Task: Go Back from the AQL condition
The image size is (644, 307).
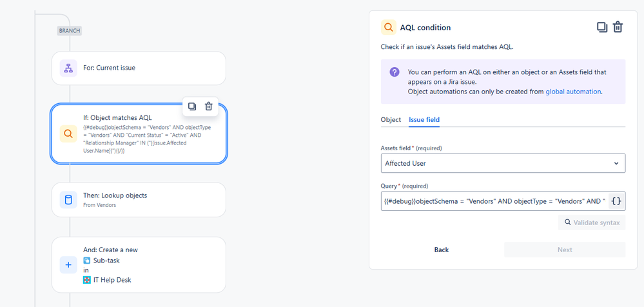Action: 442,250
